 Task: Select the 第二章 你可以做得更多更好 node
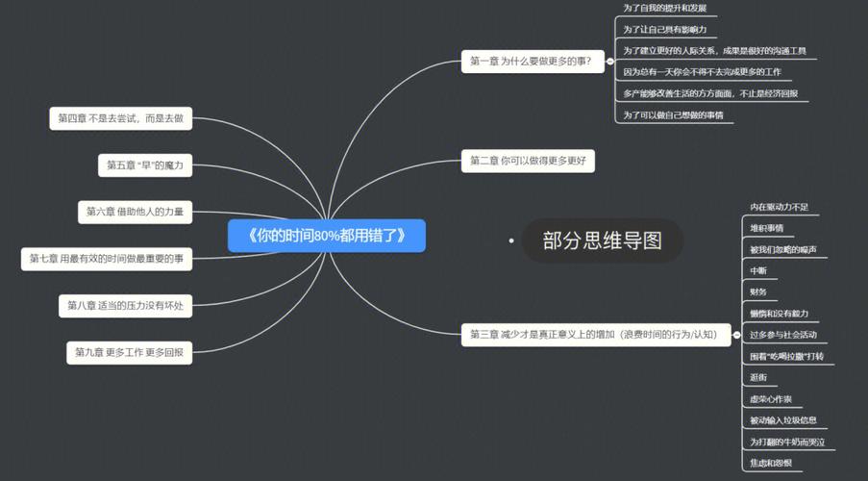pyautogui.click(x=528, y=161)
